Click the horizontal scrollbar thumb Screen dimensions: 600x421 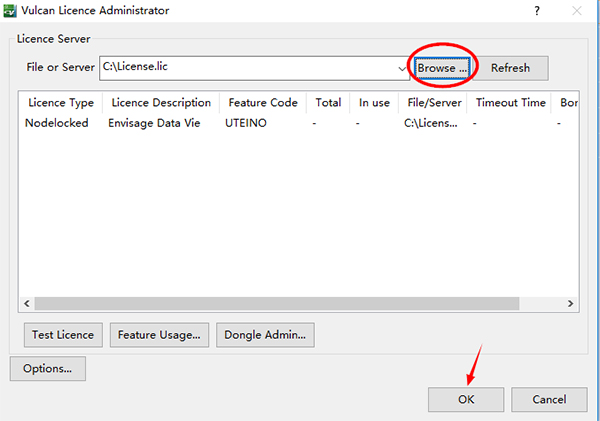(277, 304)
